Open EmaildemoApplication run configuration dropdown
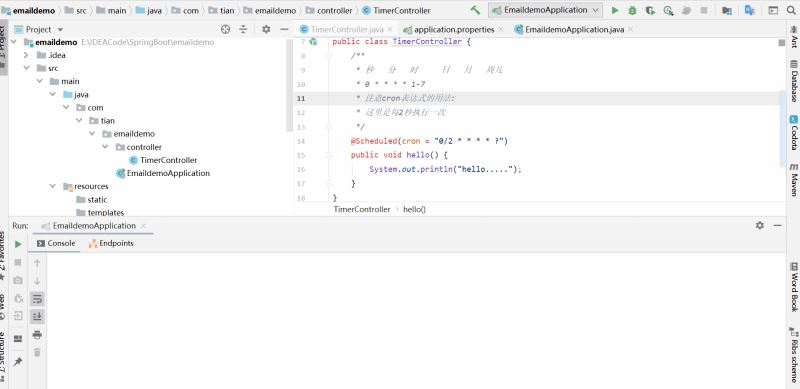This screenshot has width=800, height=389. tap(545, 10)
